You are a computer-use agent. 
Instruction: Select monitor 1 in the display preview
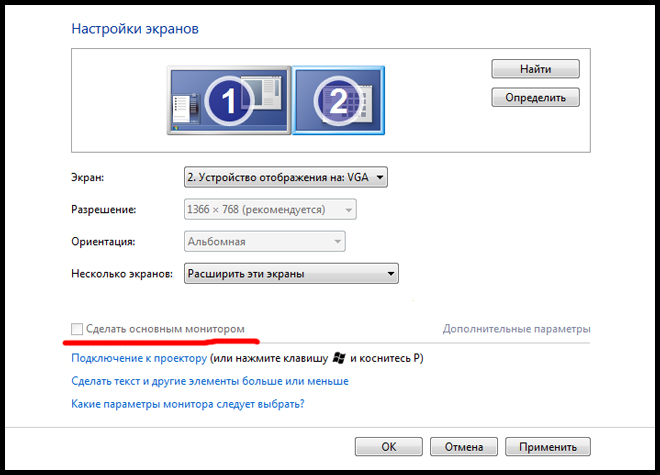(x=228, y=100)
